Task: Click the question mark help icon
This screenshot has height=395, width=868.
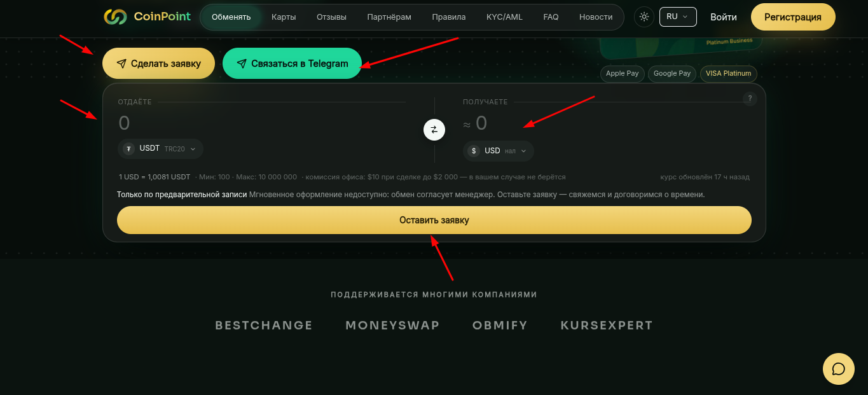Action: (750, 99)
